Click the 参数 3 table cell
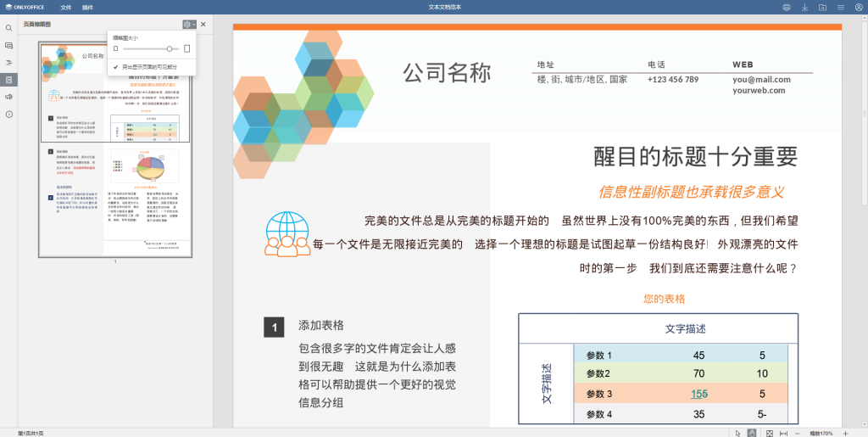 [599, 394]
